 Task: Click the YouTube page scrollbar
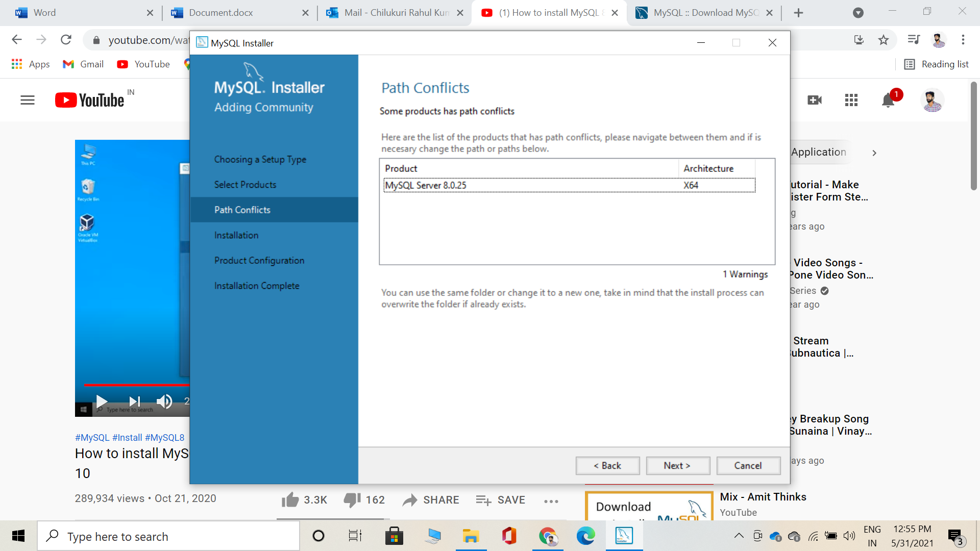coord(974,137)
